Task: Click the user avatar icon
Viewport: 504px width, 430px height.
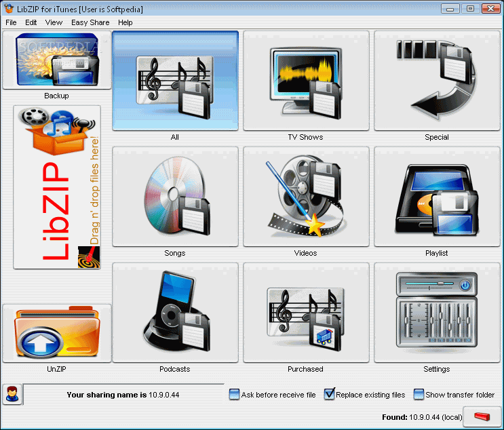Action: tap(12, 394)
